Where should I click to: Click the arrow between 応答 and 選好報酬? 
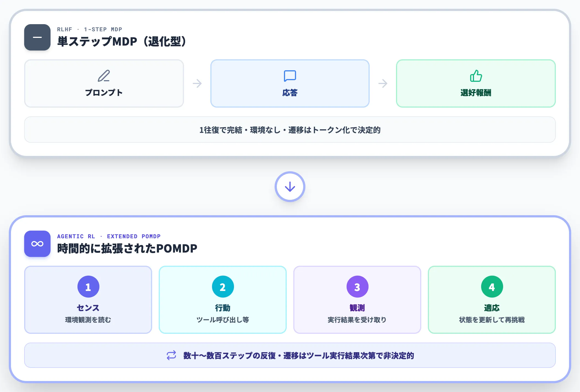click(383, 83)
